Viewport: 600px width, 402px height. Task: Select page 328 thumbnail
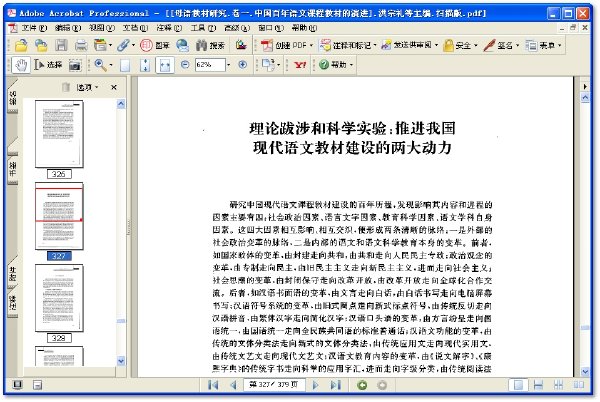coord(59,298)
